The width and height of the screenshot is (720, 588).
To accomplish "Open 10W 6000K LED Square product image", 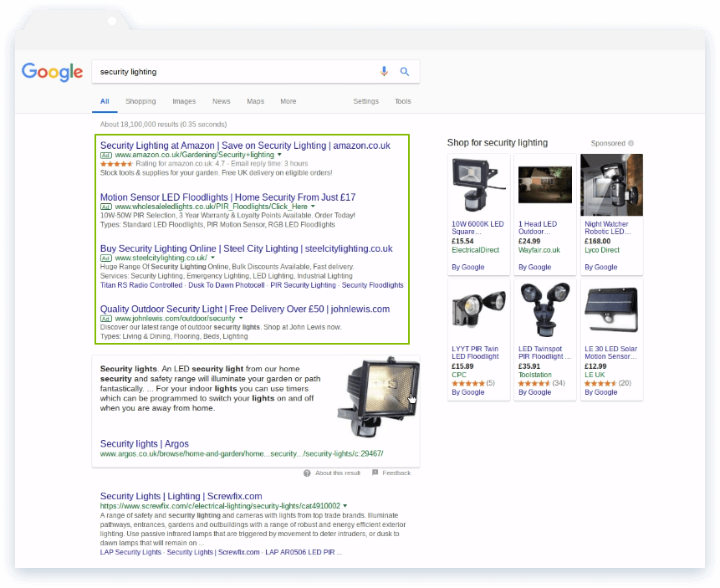I will 478,185.
